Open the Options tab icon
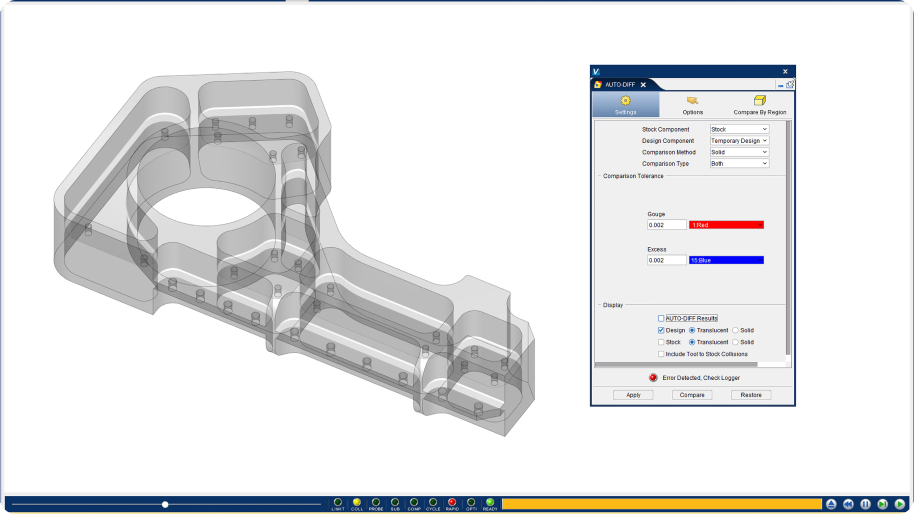914x514 pixels. (692, 100)
